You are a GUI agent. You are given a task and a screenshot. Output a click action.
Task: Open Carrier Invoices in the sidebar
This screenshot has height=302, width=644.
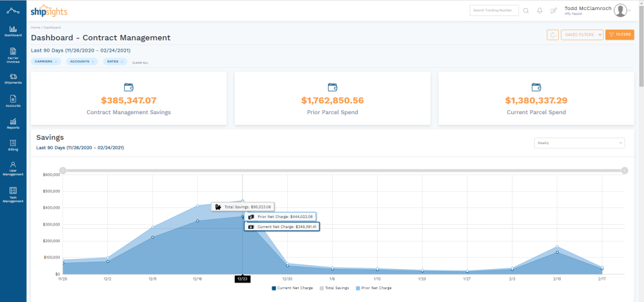point(13,56)
